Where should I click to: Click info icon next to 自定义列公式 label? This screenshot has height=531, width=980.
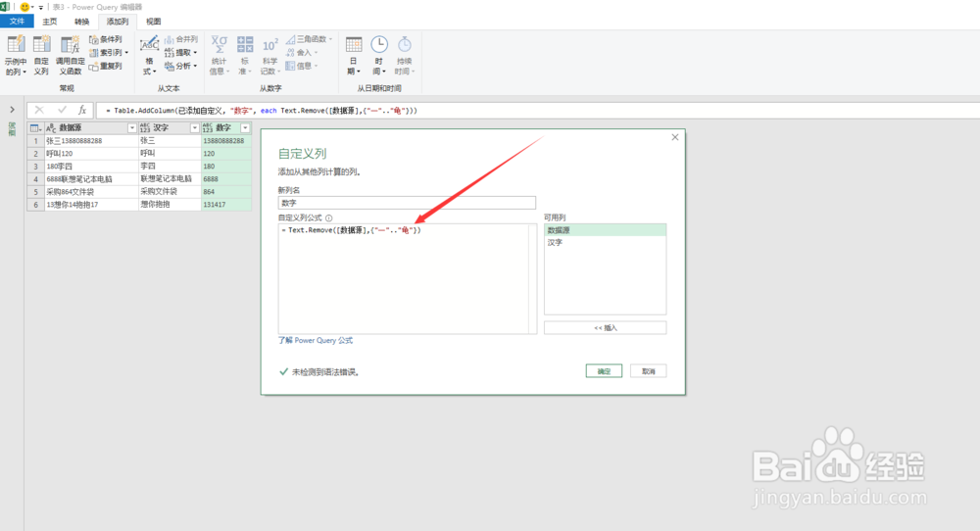[x=328, y=218]
